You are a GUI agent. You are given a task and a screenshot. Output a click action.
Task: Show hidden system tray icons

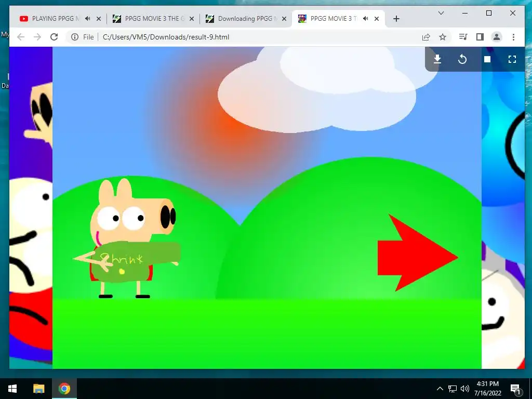tap(440, 389)
